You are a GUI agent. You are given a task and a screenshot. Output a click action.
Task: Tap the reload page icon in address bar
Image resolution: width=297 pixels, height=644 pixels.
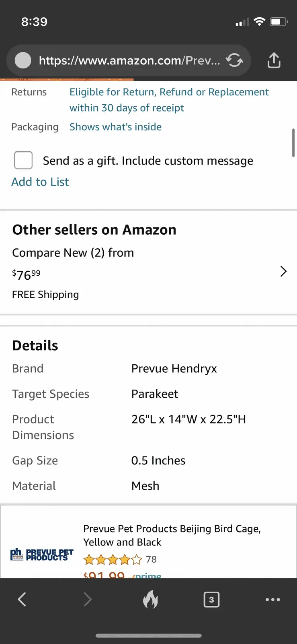(x=234, y=60)
